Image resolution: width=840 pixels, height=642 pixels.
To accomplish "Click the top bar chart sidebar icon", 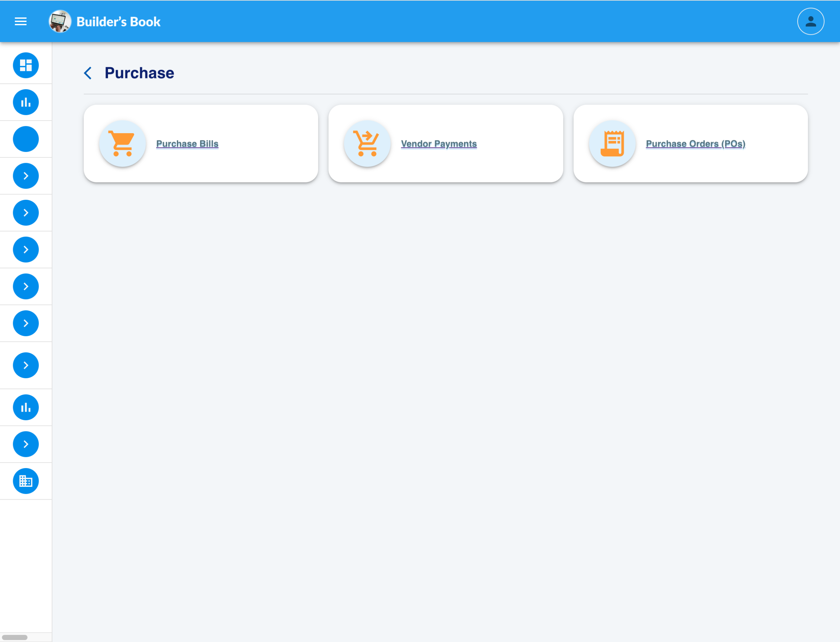I will pos(26,102).
